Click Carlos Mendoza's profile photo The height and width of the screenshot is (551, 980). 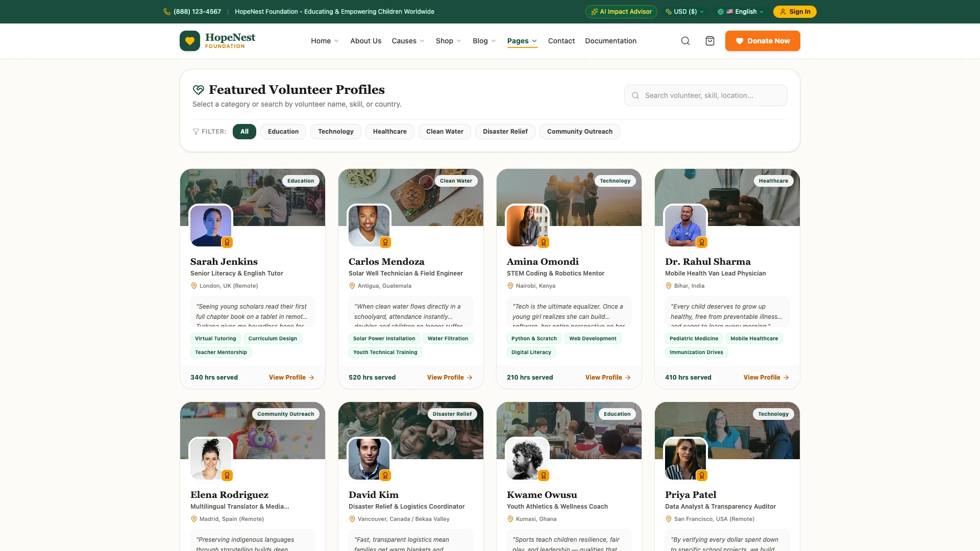369,226
